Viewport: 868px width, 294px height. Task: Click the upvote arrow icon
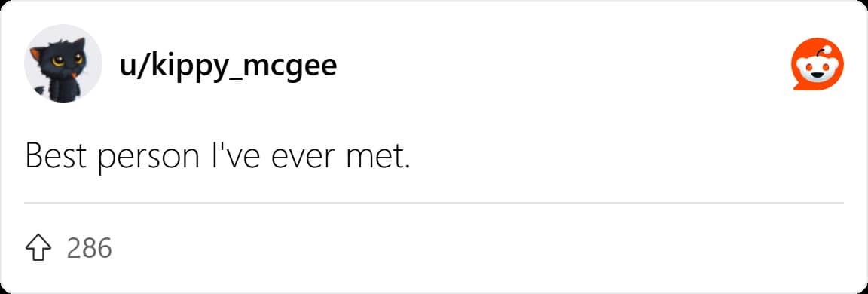pyautogui.click(x=35, y=248)
